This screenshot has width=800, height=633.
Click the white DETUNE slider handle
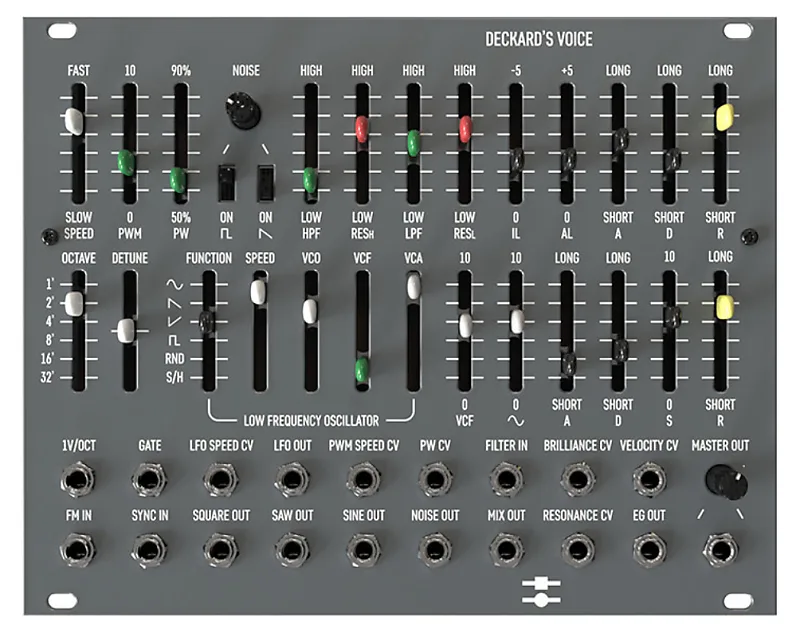(x=125, y=331)
